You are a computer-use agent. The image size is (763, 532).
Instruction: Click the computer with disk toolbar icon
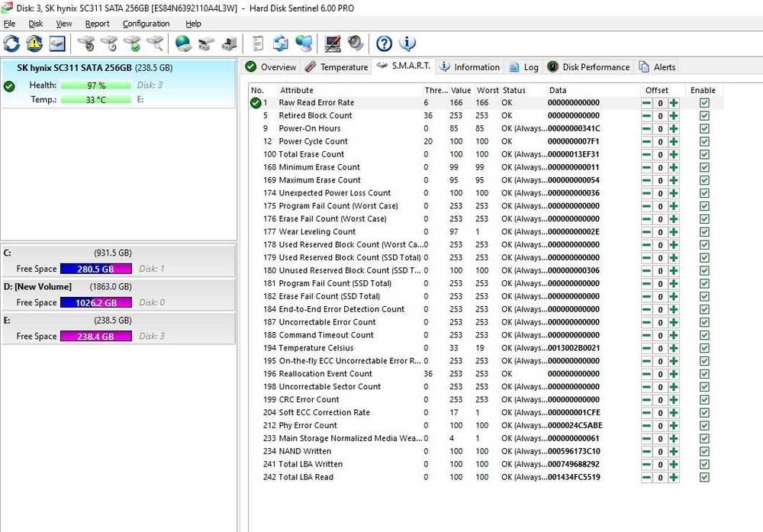coord(229,44)
